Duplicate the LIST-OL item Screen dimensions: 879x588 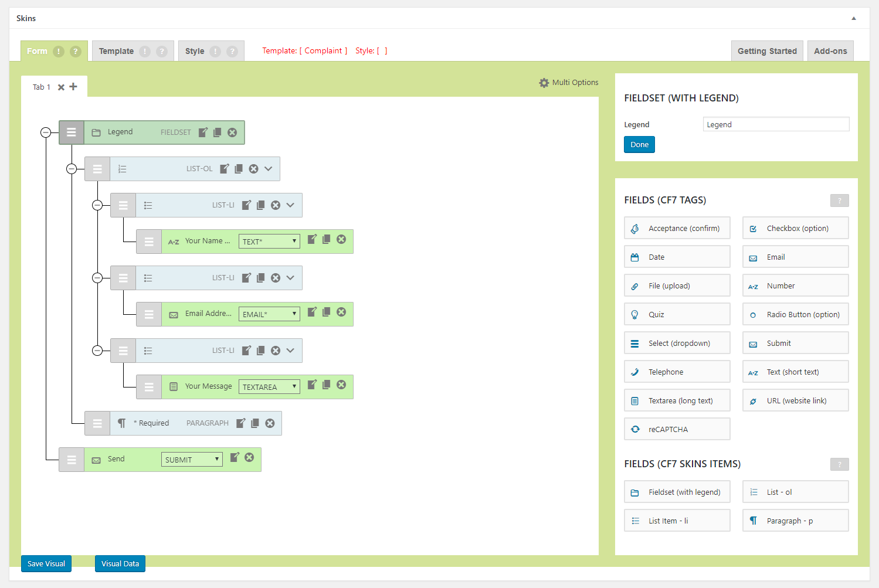click(x=239, y=169)
